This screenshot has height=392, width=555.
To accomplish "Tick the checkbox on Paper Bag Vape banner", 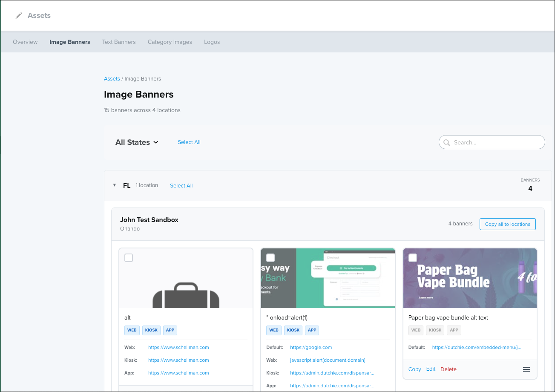I will click(x=413, y=258).
